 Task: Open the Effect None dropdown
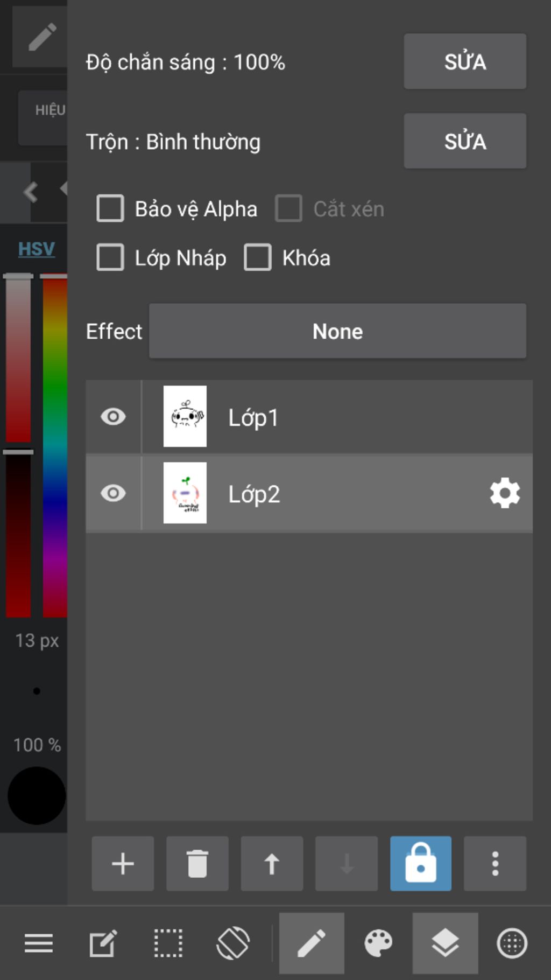click(337, 331)
